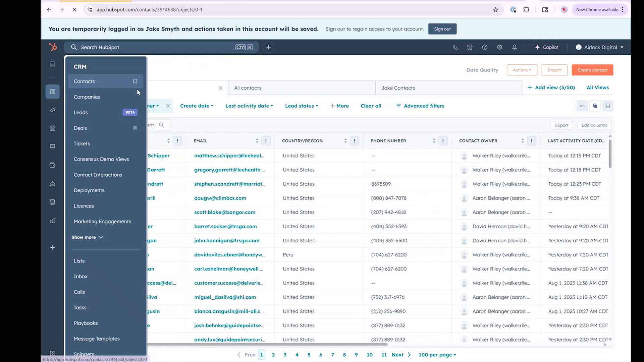
Task: Open notifications with the bell icon
Action: click(515, 47)
